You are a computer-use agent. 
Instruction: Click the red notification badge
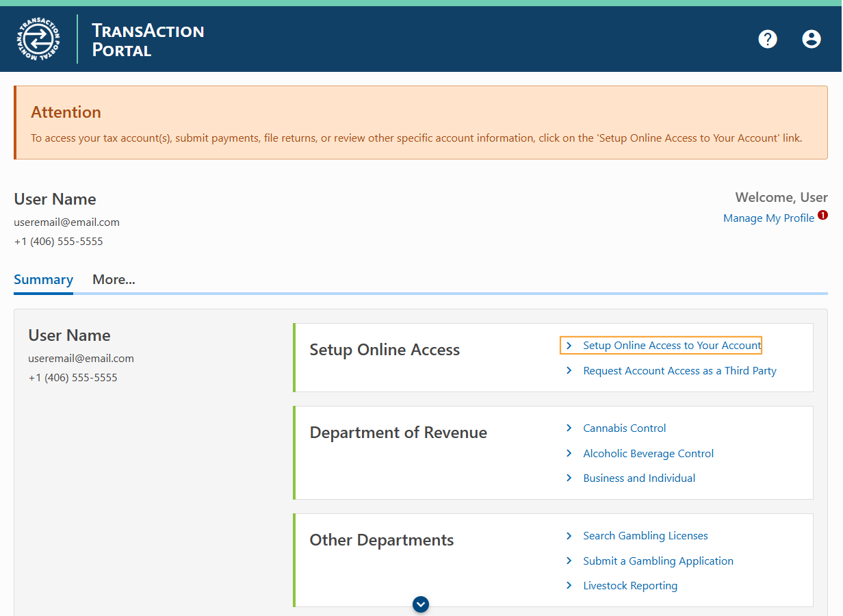tap(822, 215)
